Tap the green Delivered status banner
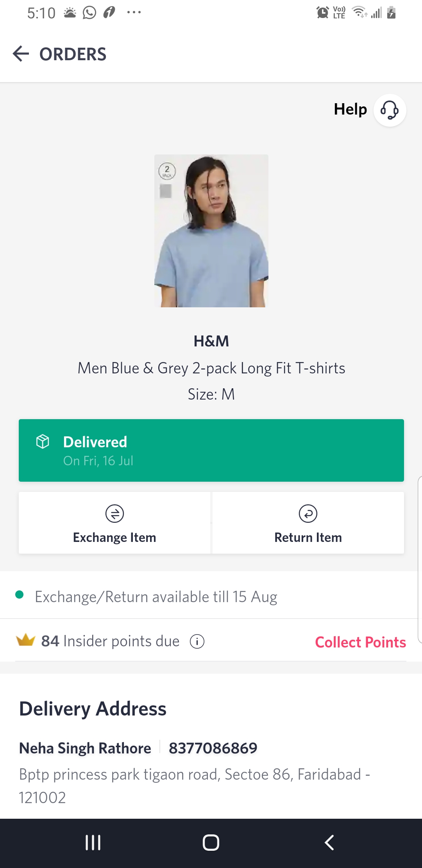422x868 pixels. click(211, 450)
